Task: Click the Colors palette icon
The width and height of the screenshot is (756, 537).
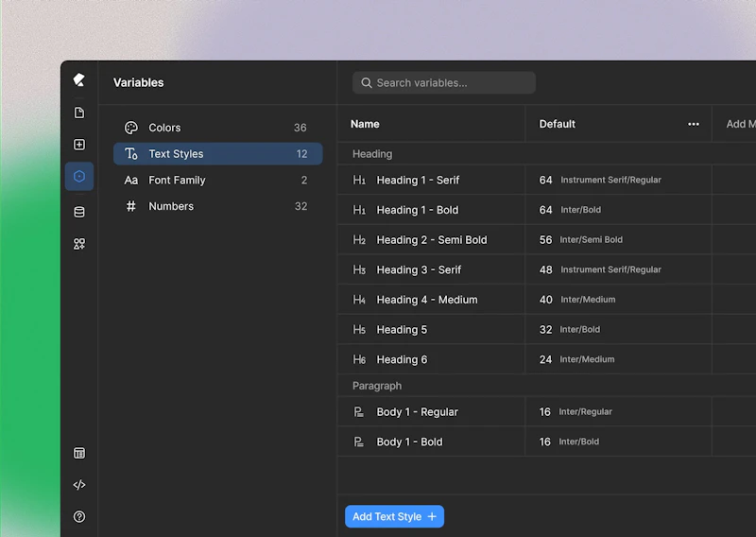Action: click(x=131, y=128)
